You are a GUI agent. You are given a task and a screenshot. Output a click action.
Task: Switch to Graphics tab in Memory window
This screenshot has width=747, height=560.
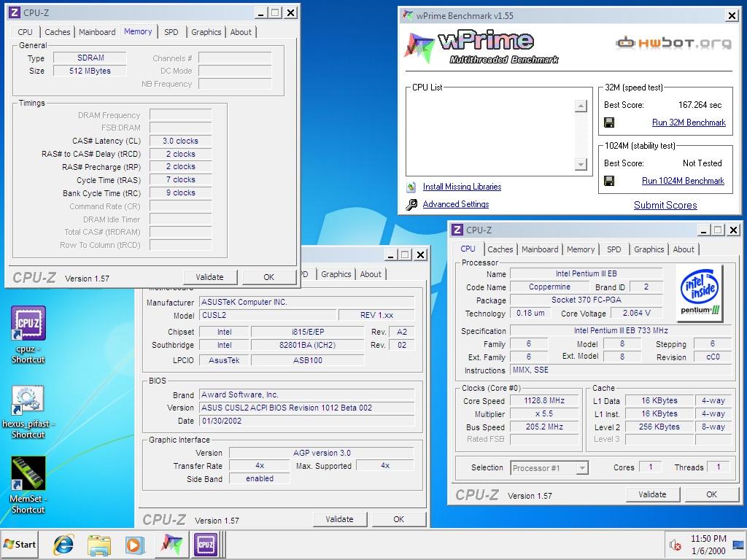pos(206,32)
